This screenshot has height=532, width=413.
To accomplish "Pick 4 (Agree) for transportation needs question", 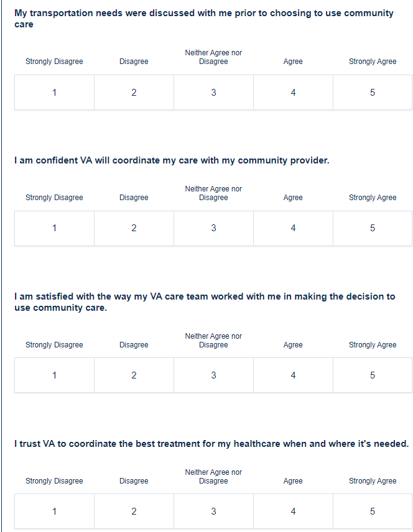I will pos(293,93).
